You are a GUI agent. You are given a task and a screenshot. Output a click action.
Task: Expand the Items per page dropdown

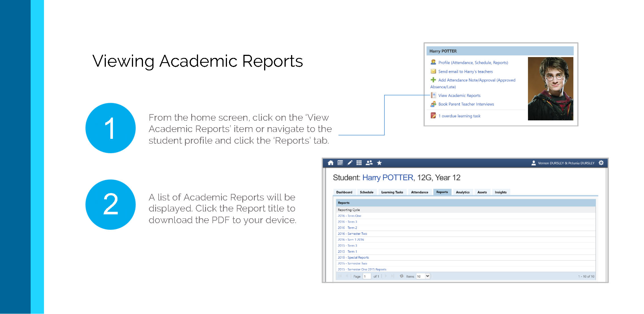coord(427,276)
